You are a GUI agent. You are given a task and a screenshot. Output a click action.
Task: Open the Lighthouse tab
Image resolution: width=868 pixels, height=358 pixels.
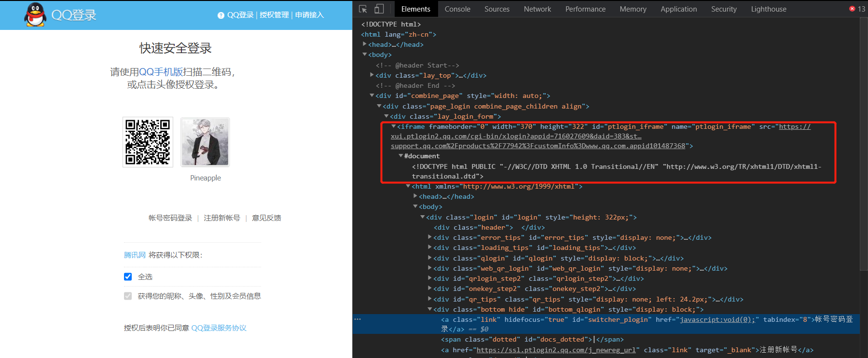click(x=769, y=9)
